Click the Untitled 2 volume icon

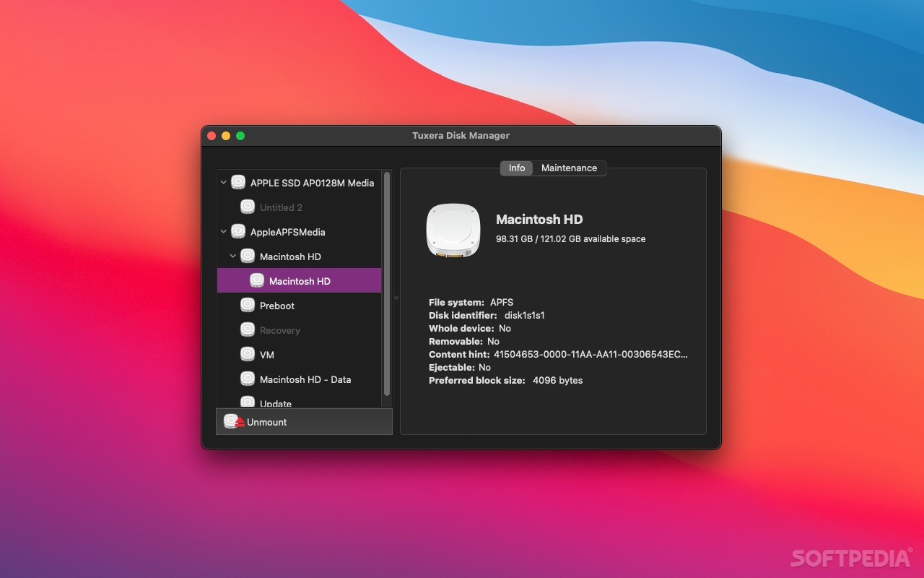[248, 207]
